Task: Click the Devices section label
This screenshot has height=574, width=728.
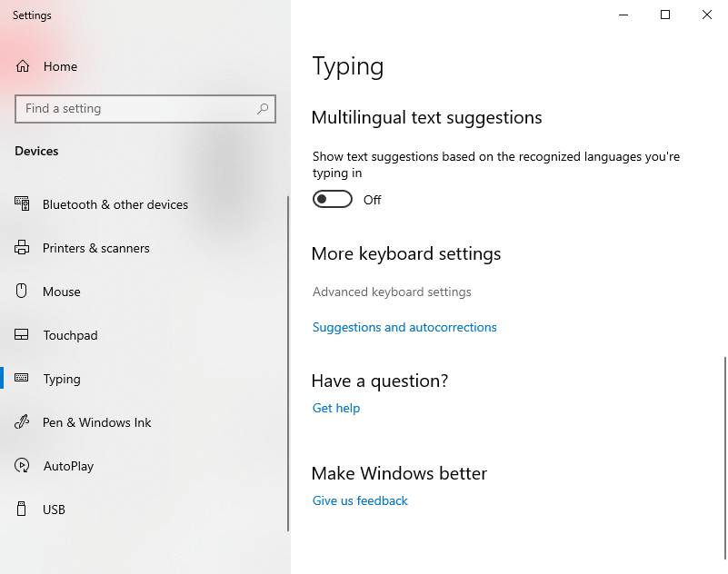Action: coord(36,152)
